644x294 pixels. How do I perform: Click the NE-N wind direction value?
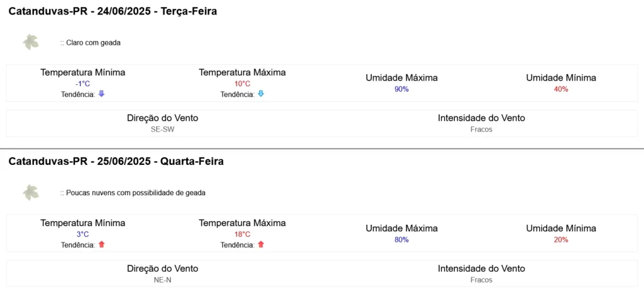pyautogui.click(x=163, y=280)
